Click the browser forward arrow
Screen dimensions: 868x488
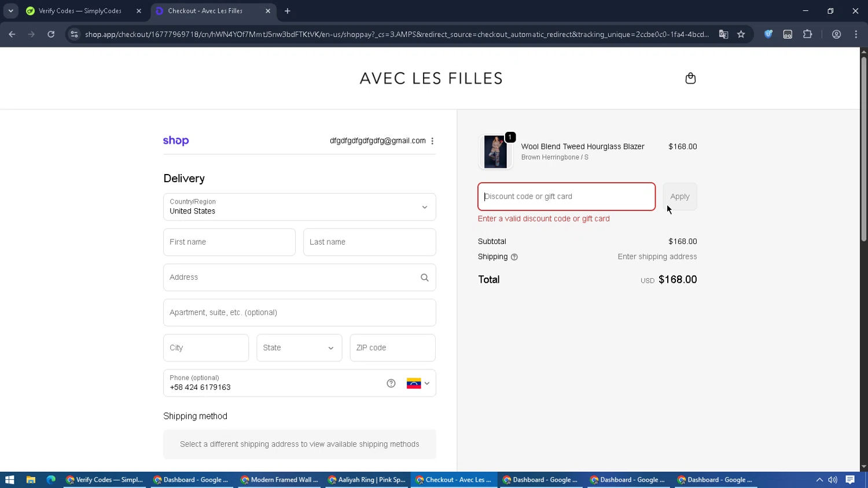(x=31, y=34)
